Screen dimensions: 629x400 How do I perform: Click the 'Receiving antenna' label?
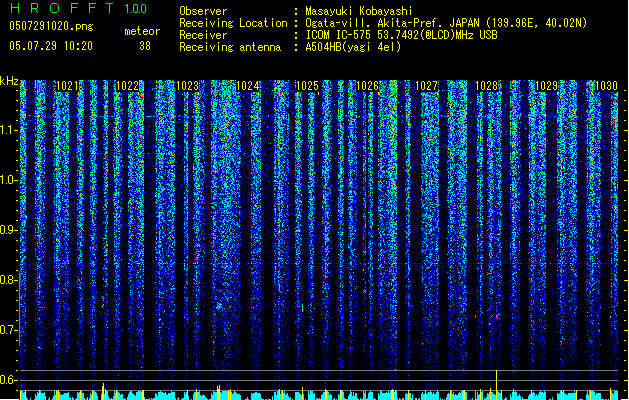pos(230,47)
